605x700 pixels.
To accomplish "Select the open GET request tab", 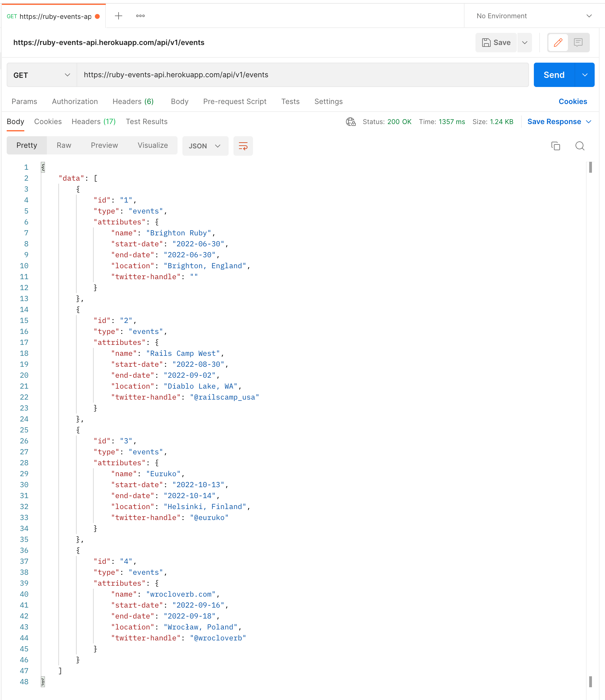I will (x=54, y=16).
